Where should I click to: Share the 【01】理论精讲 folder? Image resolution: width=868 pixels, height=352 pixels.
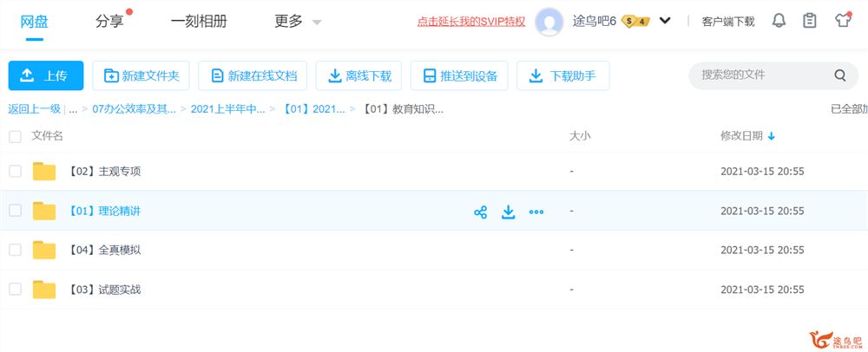(481, 212)
